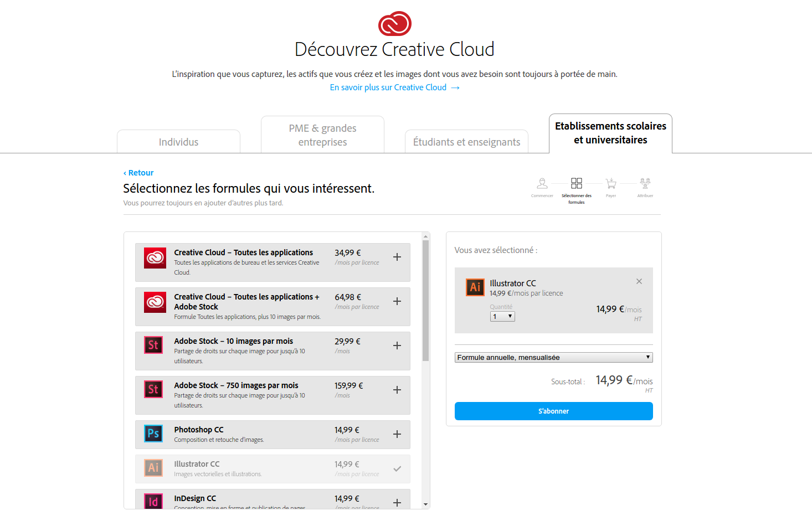Viewport: 812px width, 526px height.
Task: Click 'InDesign CC' title text
Action: (x=195, y=498)
